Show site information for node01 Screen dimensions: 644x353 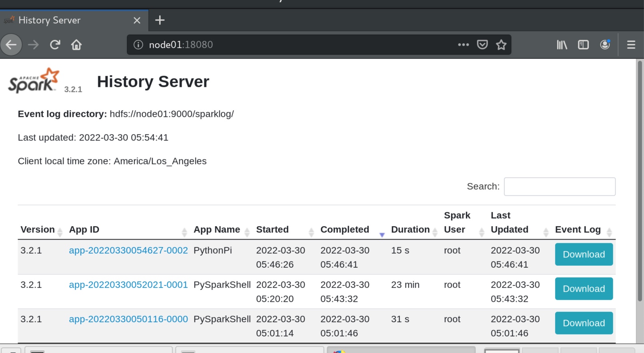coord(138,44)
